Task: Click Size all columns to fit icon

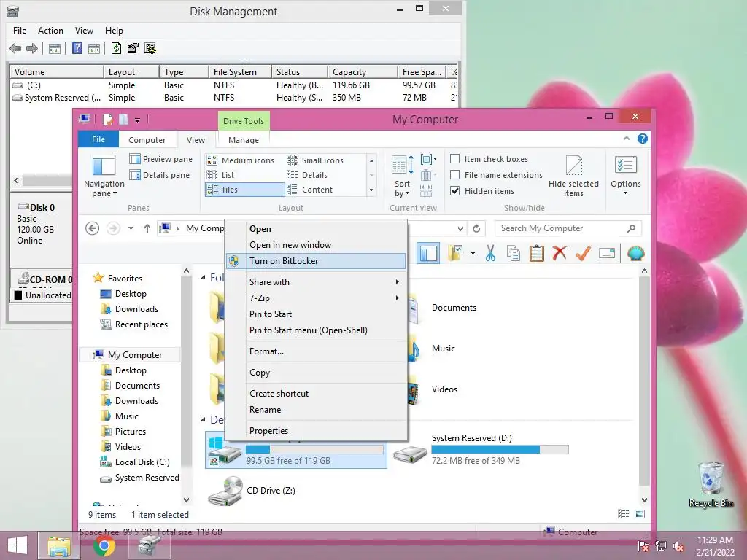Action: [426, 191]
